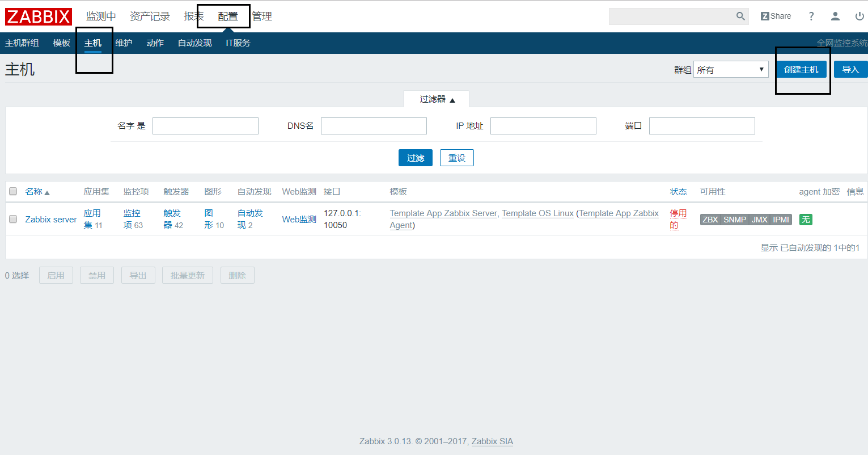The image size is (868, 455).
Task: Click the SNMP availability badge
Action: tap(735, 220)
